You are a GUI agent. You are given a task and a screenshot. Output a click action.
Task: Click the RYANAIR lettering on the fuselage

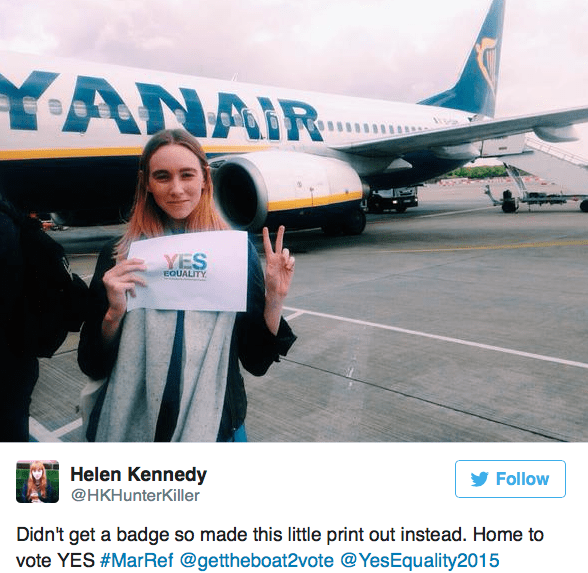158,107
